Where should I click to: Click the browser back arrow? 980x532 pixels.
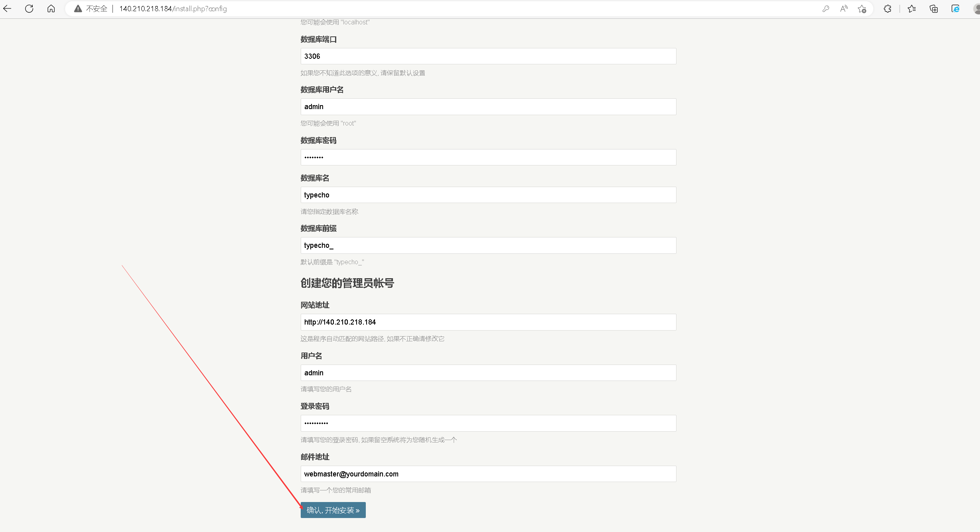click(7, 8)
